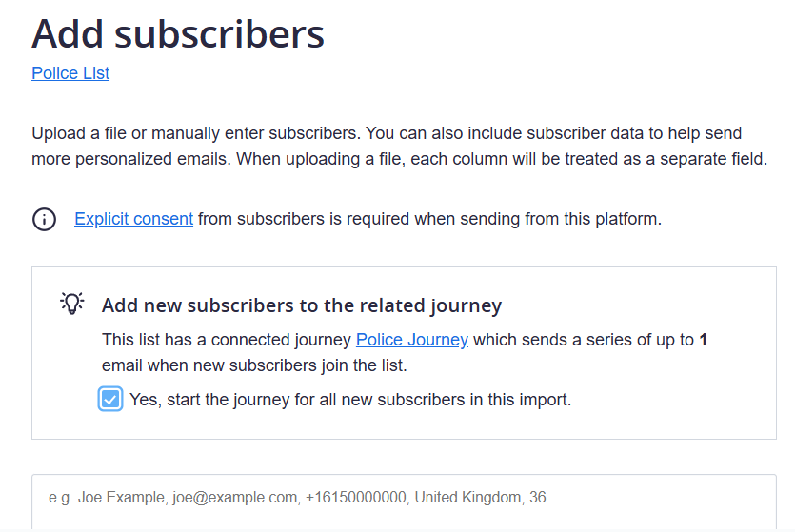Click 'email when new subscribers join the list' text
Image resolution: width=795 pixels, height=532 pixels.
tap(254, 365)
